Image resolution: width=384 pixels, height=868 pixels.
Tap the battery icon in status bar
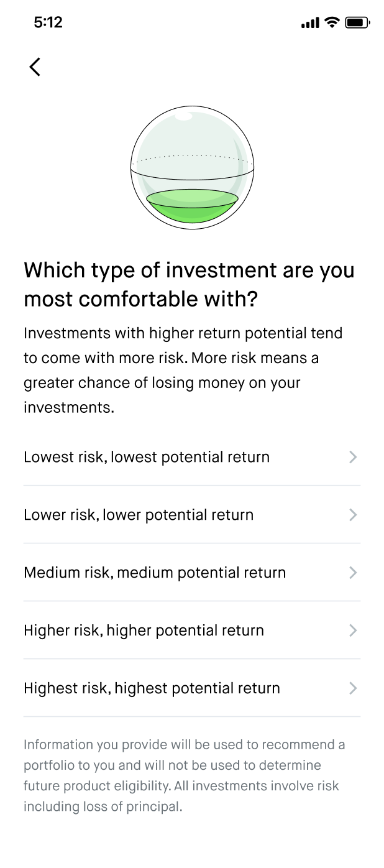click(358, 23)
